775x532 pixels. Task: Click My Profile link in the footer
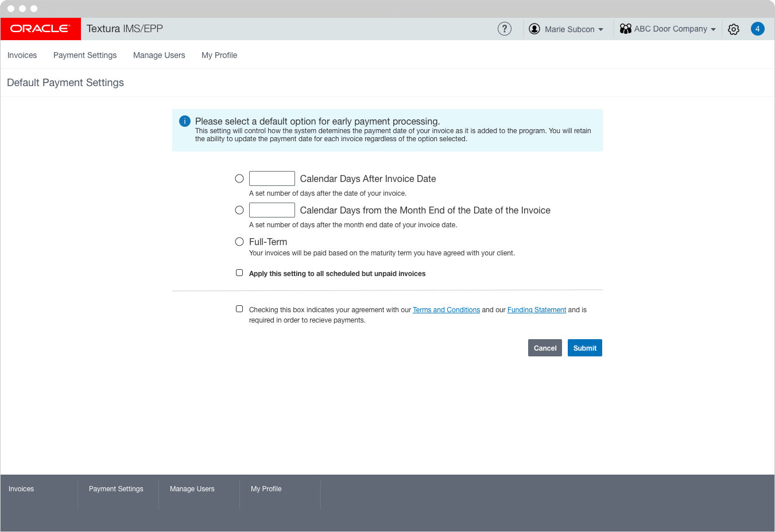(266, 489)
